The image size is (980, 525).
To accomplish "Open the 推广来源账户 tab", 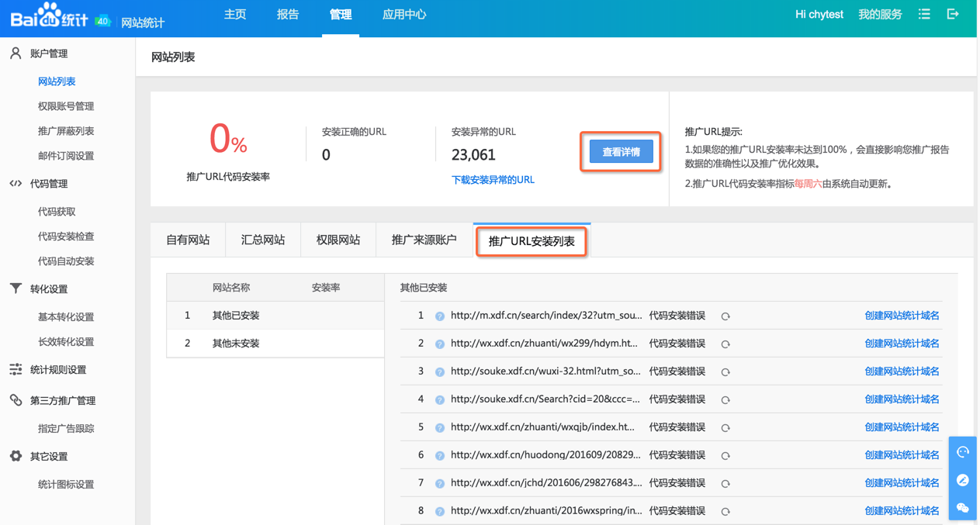I will tap(424, 240).
